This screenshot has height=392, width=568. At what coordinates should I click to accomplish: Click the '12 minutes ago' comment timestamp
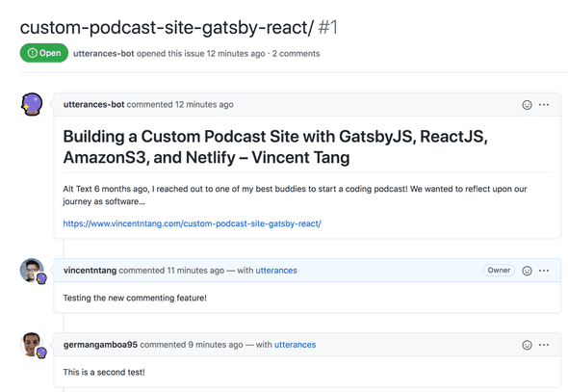(204, 104)
